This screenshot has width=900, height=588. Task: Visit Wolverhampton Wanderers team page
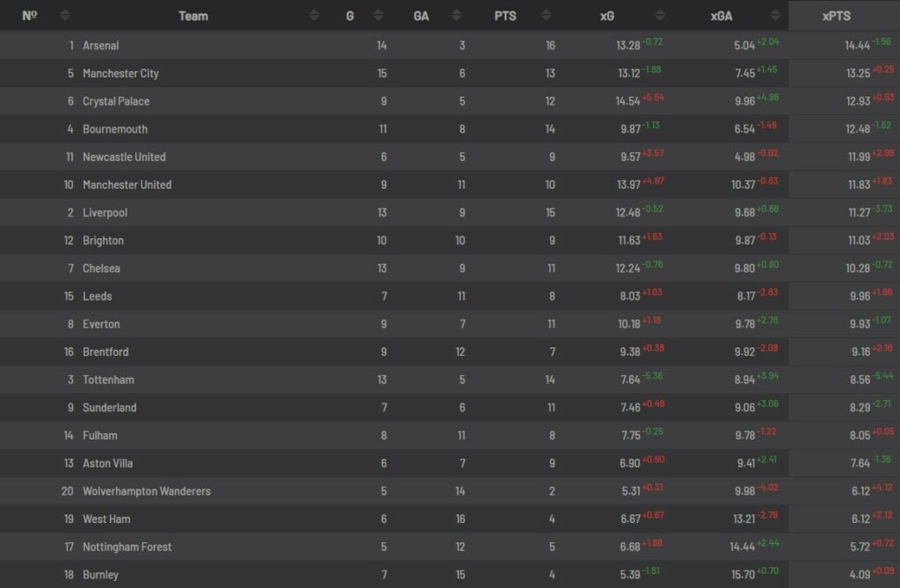coord(147,491)
